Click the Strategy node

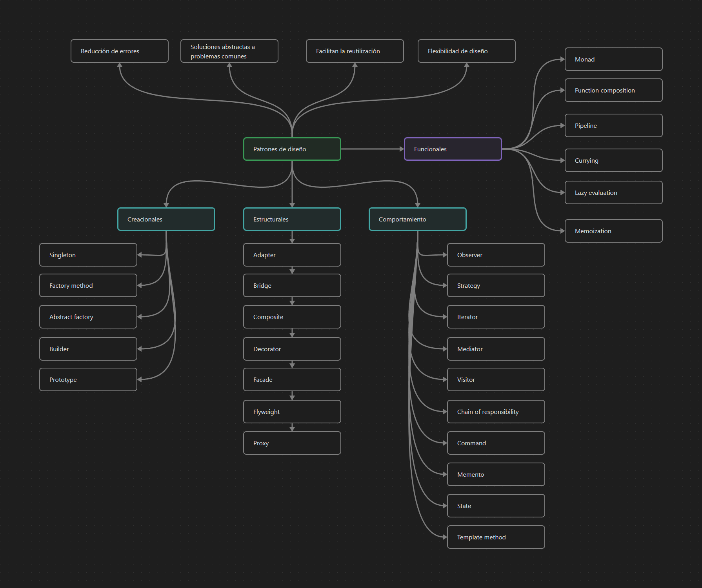(496, 285)
